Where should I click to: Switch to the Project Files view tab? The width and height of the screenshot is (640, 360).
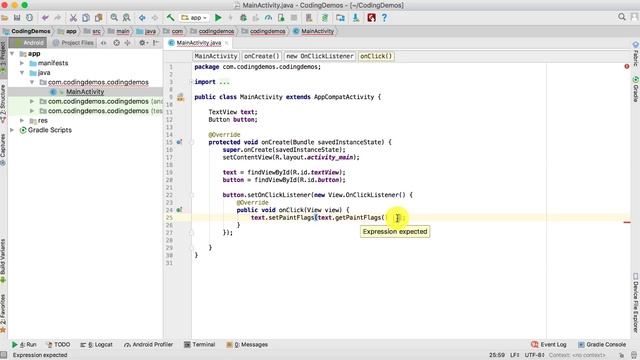click(x=73, y=42)
